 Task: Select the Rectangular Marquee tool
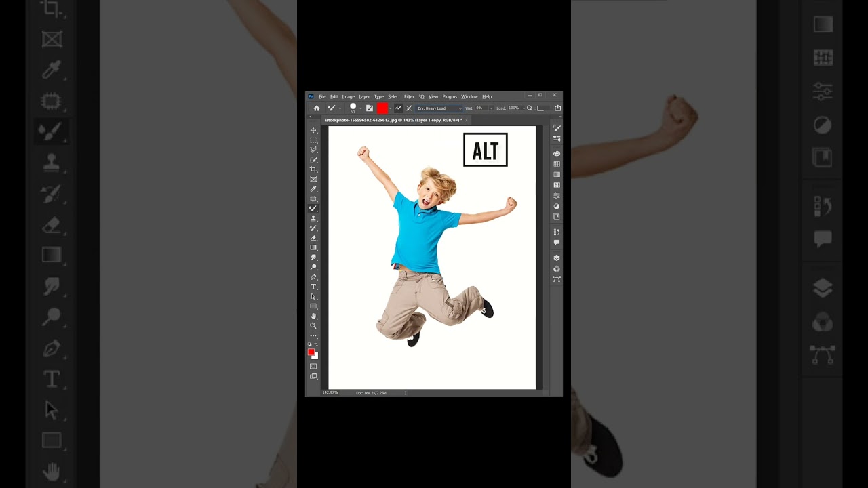point(313,140)
